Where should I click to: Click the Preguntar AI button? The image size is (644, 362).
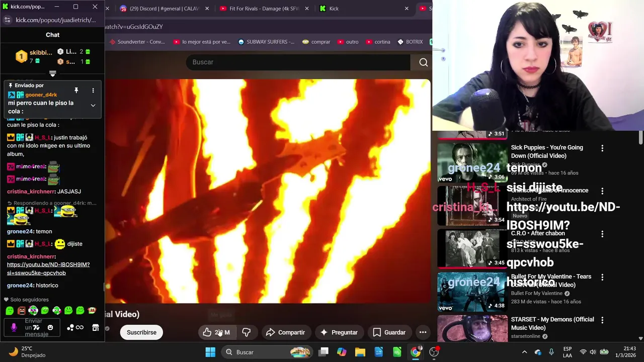coord(339,332)
